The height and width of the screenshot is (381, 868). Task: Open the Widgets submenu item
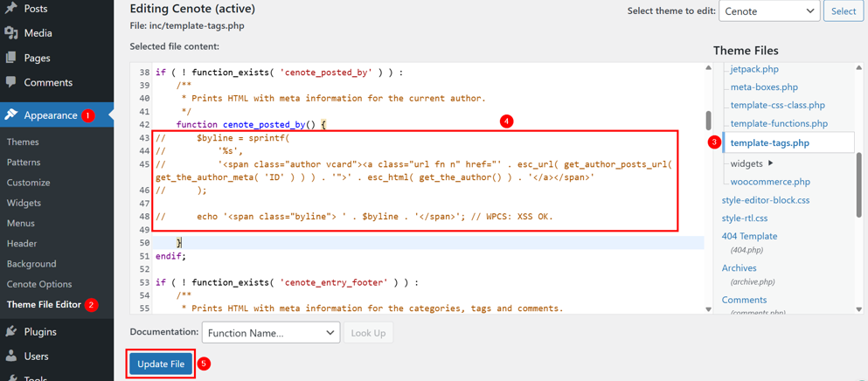24,203
